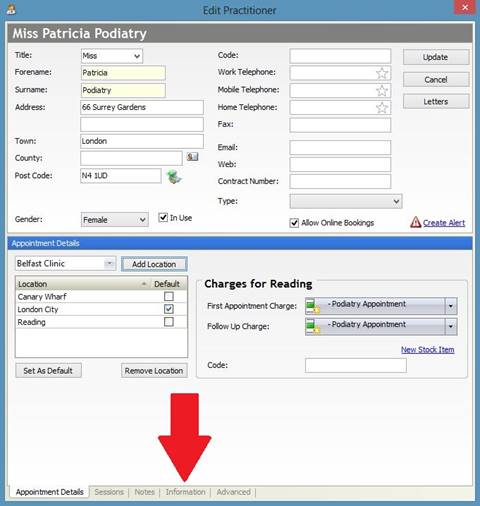Screen dimensions: 480x506
Task: Click the green postcode lookup icon
Action: 174,176
